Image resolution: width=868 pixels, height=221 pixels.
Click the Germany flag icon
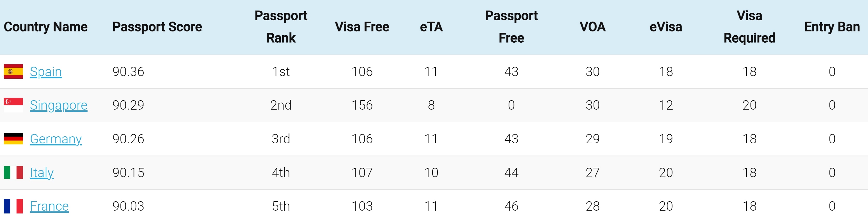(x=13, y=139)
